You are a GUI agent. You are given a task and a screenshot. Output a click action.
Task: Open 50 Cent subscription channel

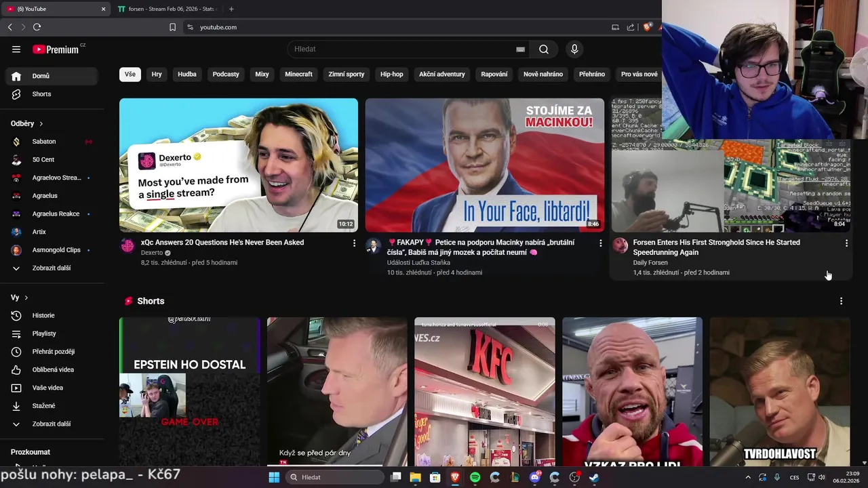click(x=52, y=159)
